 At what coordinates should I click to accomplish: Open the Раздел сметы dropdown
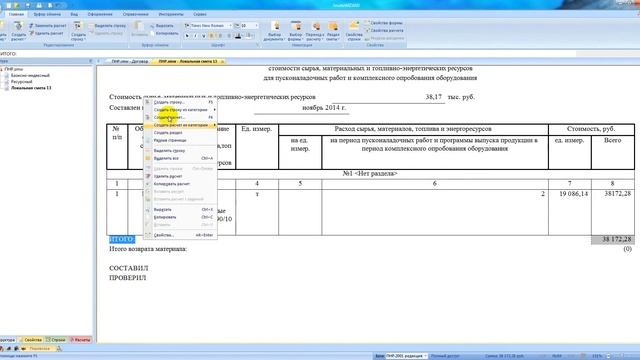(333, 31)
